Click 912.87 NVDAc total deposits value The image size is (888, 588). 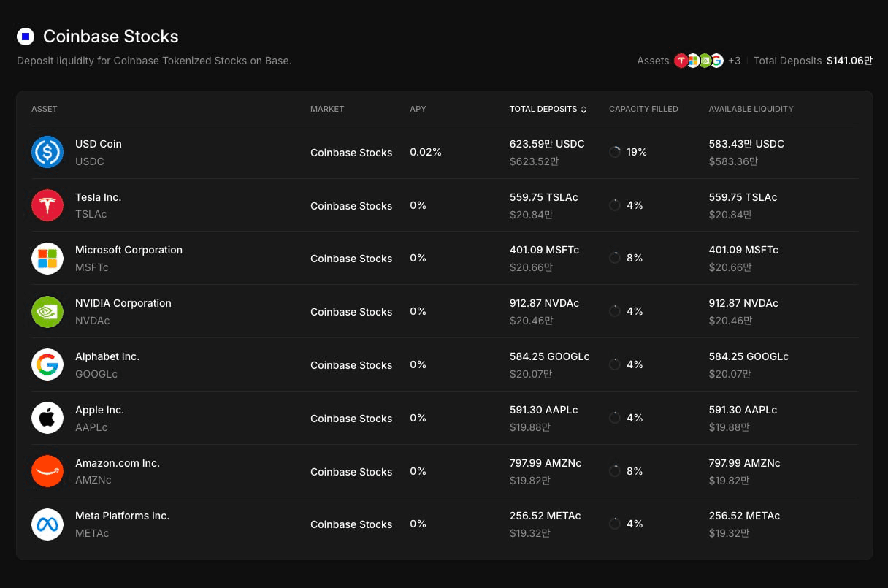544,303
